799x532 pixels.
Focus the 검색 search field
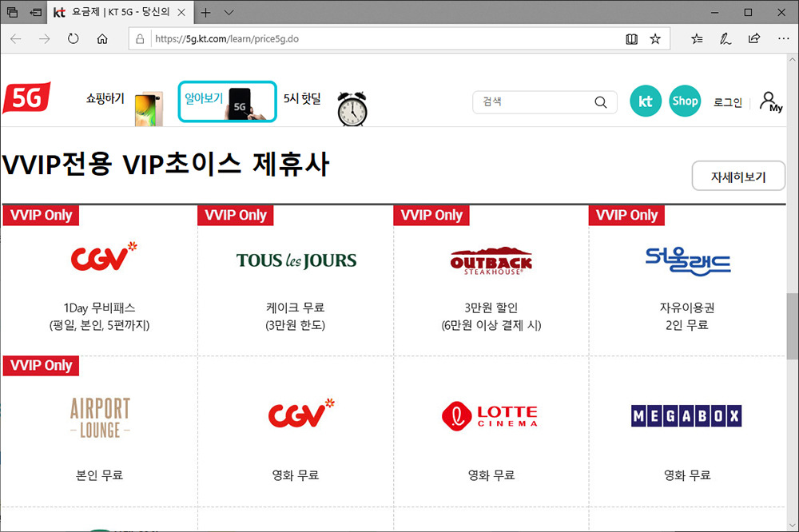click(545, 102)
